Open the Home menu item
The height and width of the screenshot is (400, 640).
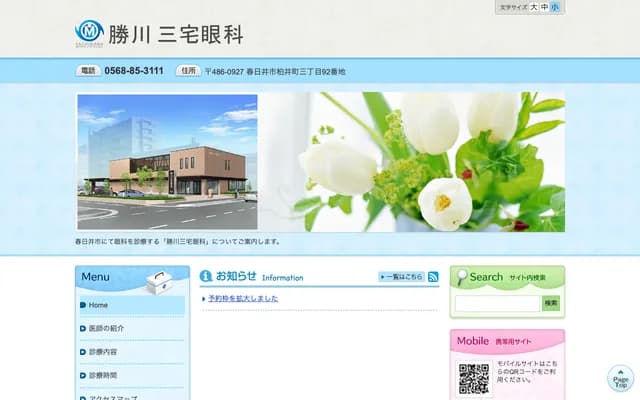(132, 305)
